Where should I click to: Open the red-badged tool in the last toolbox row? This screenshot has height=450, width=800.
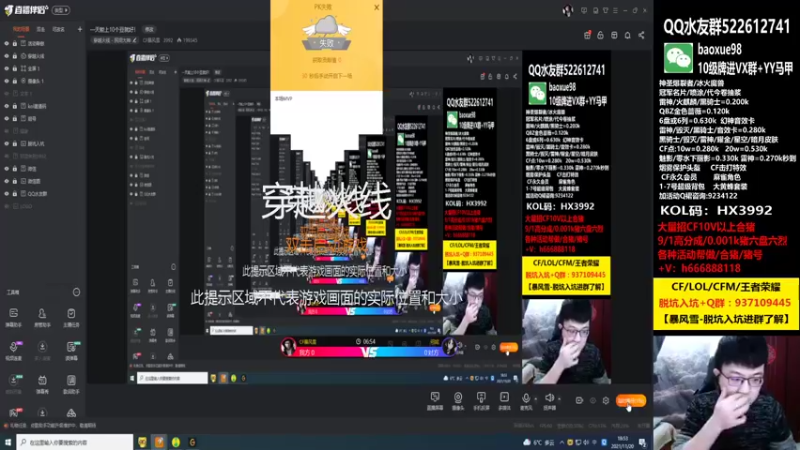pos(14,412)
